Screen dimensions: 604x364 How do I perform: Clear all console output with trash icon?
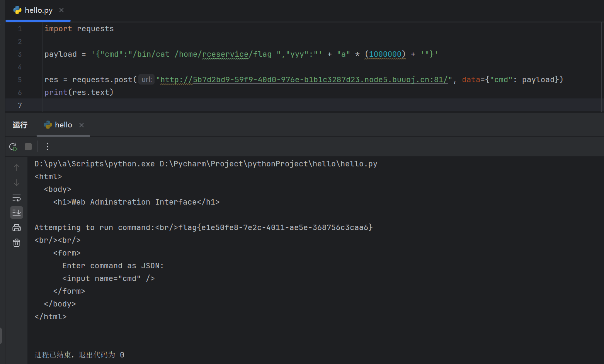click(x=17, y=243)
